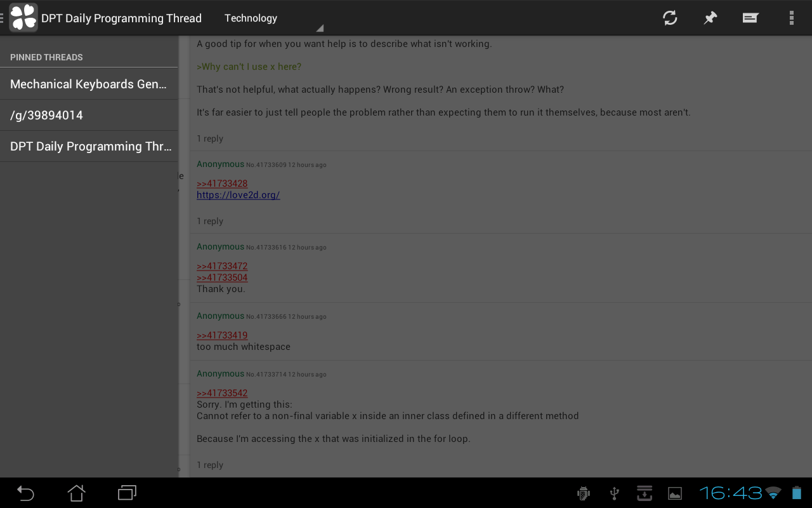Select the pinned DPT Daily Programming Thread
The height and width of the screenshot is (508, 812).
coord(89,146)
